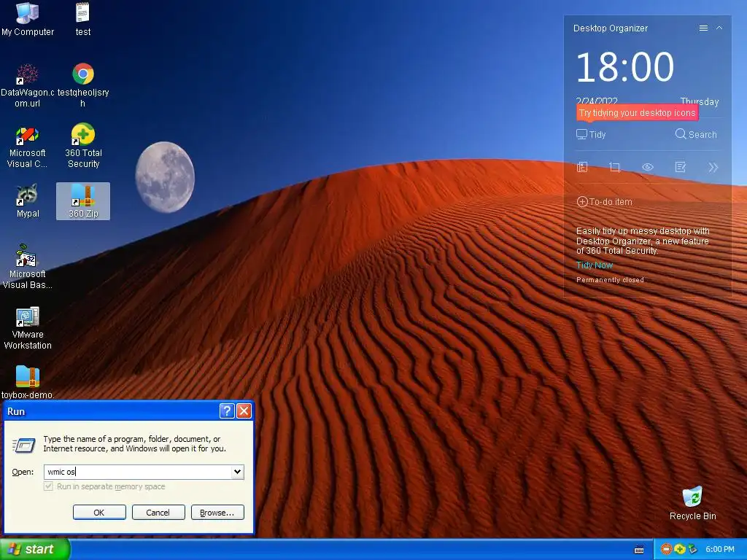
Task: Click the Run program icon in dialog
Action: [24, 446]
